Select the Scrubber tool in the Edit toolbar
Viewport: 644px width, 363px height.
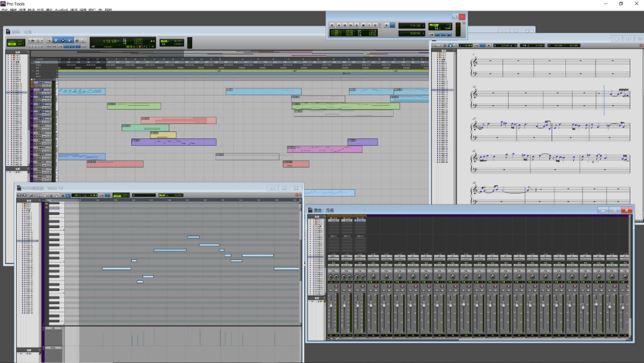[x=77, y=40]
